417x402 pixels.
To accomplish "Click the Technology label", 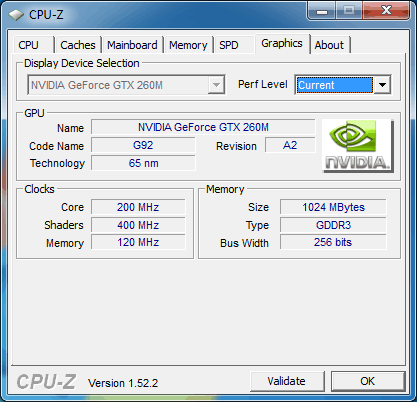I will click(57, 163).
